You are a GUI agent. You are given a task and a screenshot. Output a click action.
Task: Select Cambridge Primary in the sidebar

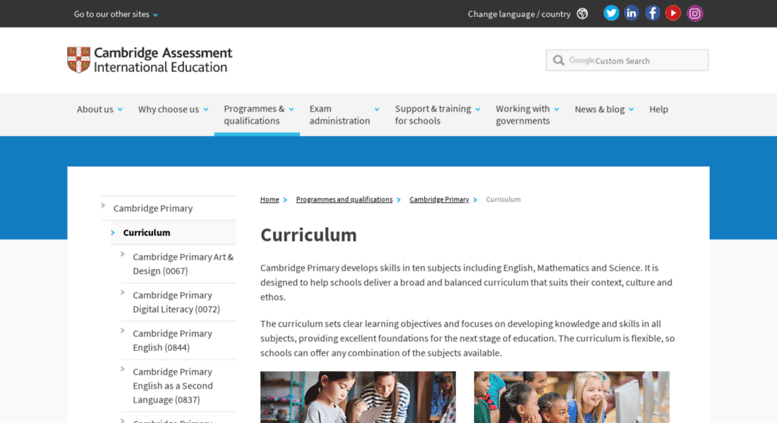pyautogui.click(x=153, y=209)
